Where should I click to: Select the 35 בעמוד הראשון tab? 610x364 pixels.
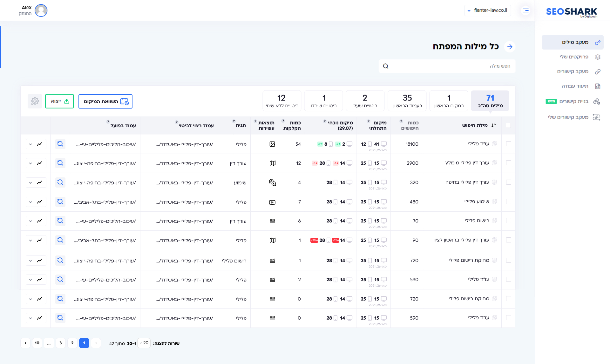coord(407,101)
